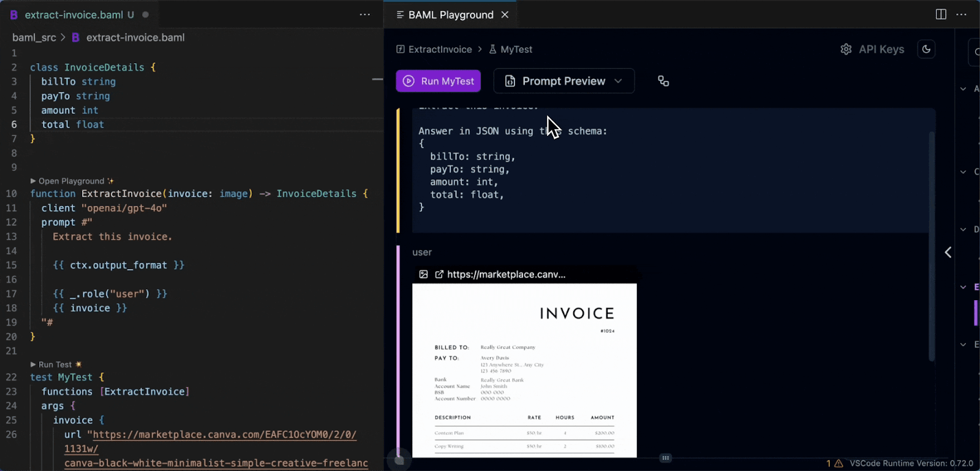Collapse the sidebar with the left chevron
The height and width of the screenshot is (471, 980).
(948, 252)
